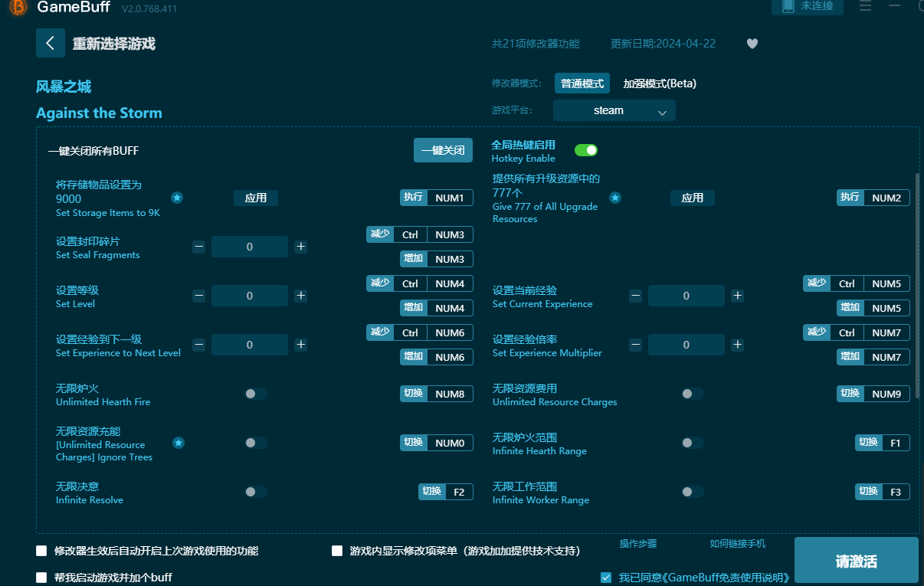
Task: Click 应用 beside Set Storage Items to 9K
Action: [256, 198]
